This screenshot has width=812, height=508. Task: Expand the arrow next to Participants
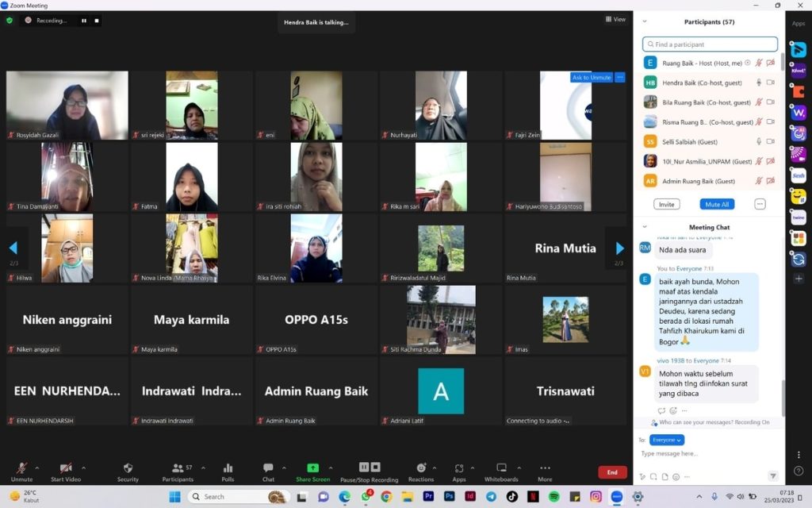(x=203, y=468)
